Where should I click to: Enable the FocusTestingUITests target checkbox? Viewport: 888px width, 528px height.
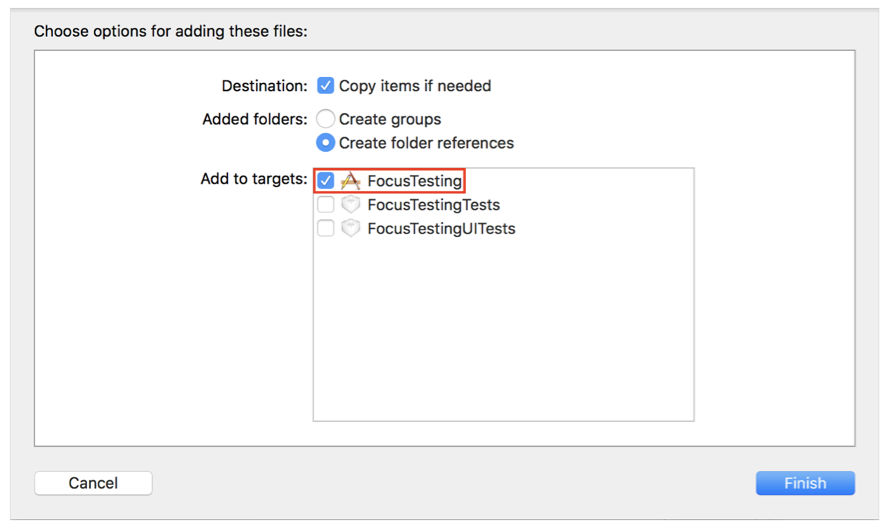[326, 229]
